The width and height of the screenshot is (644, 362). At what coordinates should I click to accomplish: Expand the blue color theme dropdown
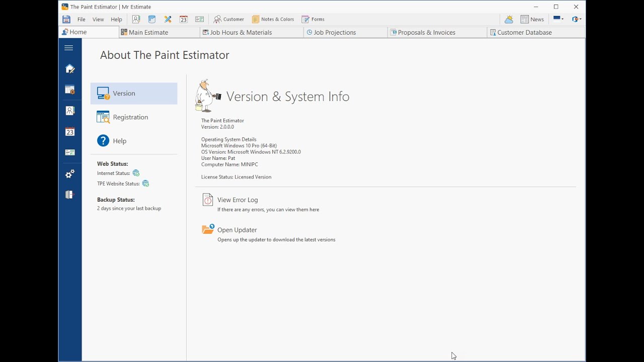(x=558, y=19)
